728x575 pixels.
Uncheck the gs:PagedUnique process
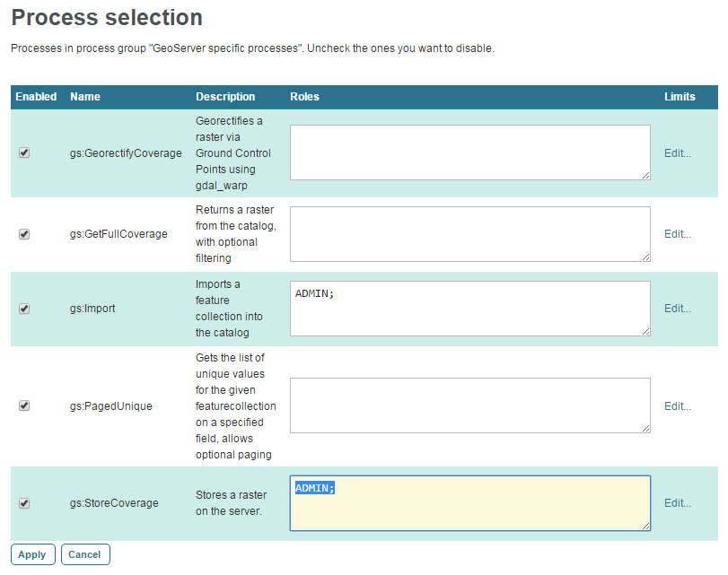pos(24,405)
